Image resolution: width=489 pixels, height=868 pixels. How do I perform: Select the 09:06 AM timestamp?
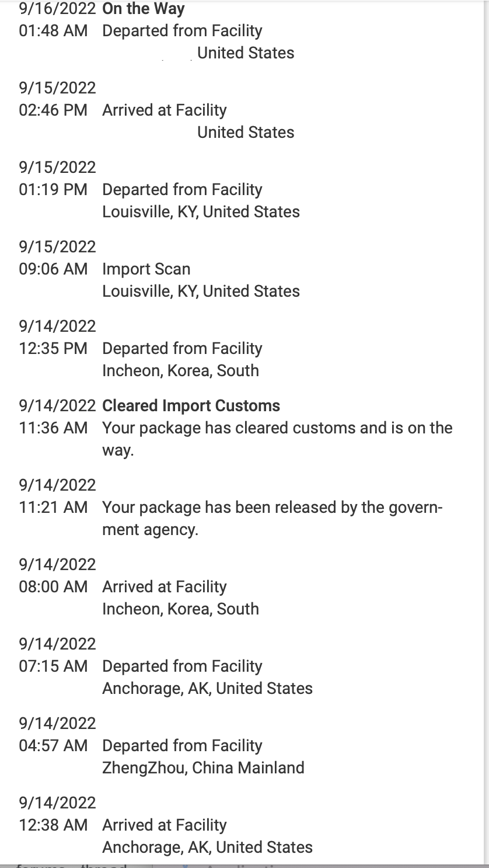(x=53, y=269)
